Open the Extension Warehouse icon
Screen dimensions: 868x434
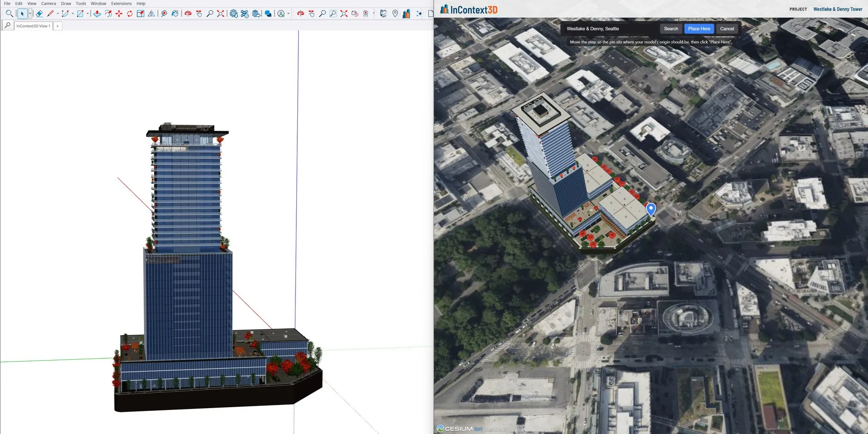point(245,14)
